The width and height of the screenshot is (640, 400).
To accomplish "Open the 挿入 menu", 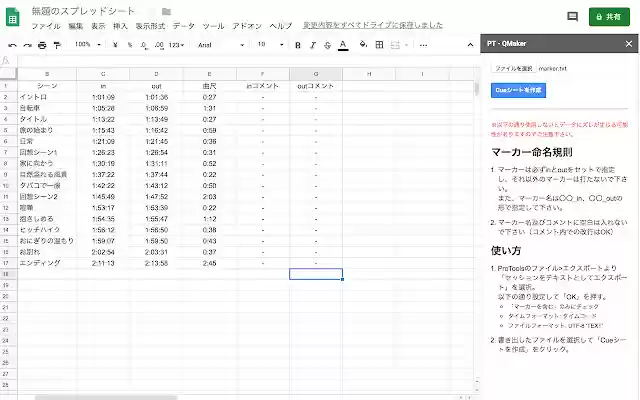I will click(120, 26).
